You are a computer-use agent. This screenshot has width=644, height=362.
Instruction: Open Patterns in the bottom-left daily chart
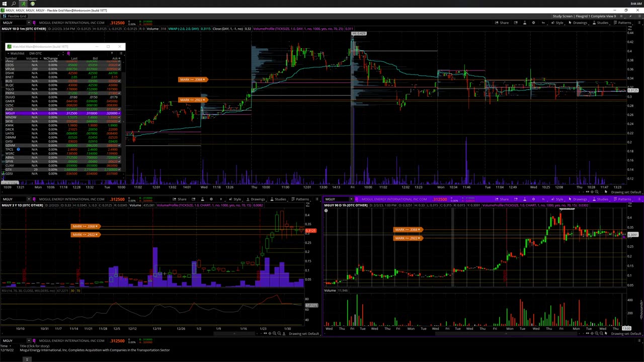[299, 199]
